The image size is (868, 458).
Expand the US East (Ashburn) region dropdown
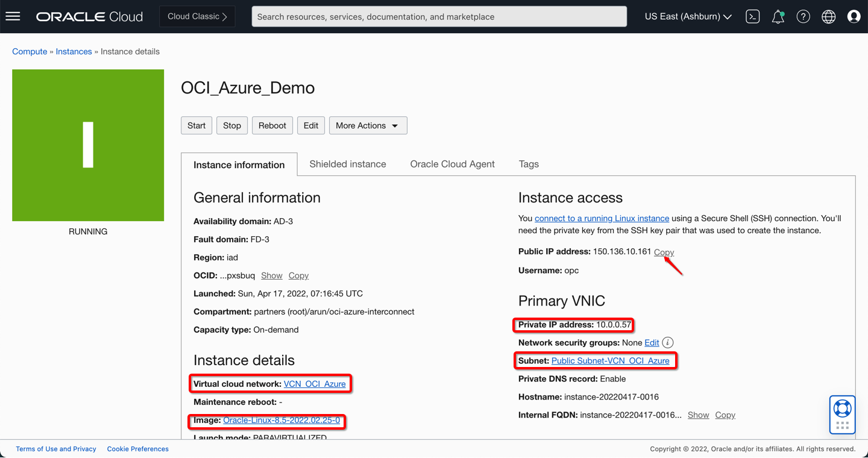click(x=688, y=17)
